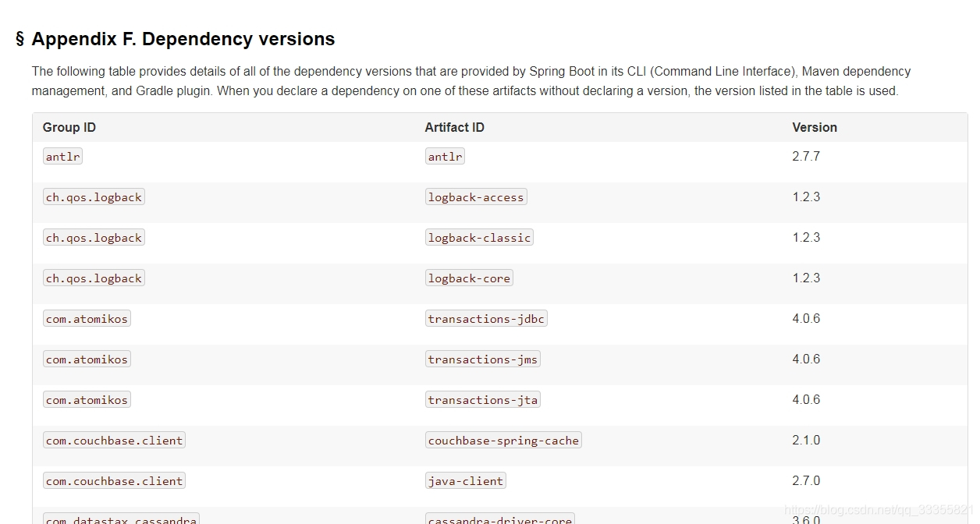
Task: Select com.atomikos in the transactions-jdbc row
Action: pyautogui.click(x=87, y=319)
